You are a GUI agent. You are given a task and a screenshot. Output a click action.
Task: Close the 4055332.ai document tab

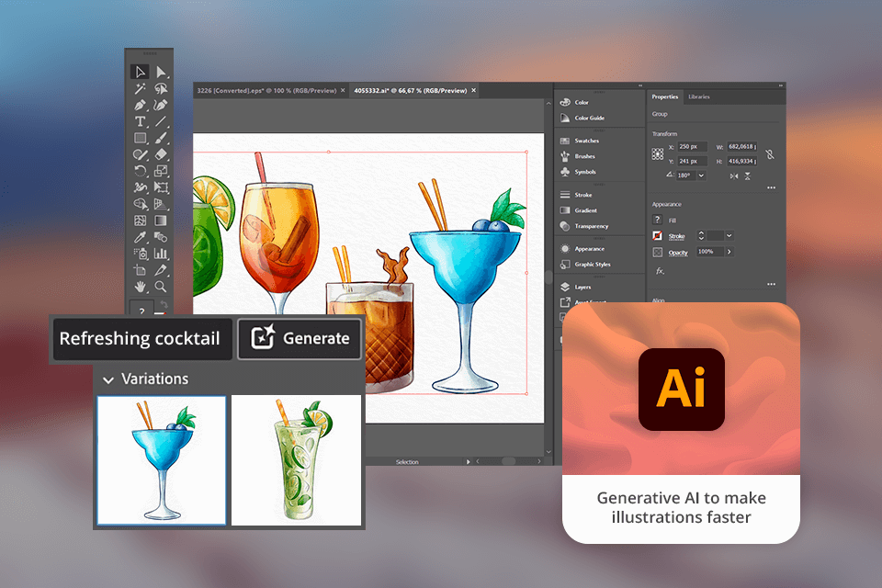(474, 91)
